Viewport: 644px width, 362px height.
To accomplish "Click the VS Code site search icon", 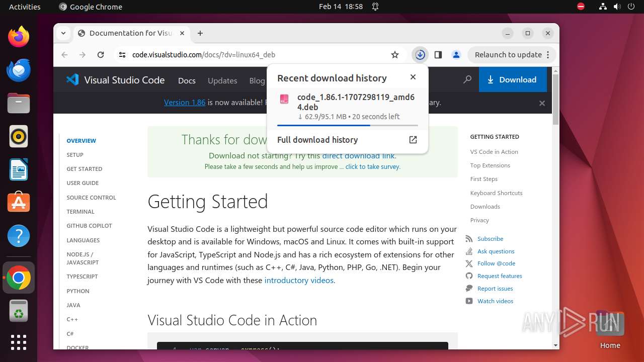I will point(467,79).
